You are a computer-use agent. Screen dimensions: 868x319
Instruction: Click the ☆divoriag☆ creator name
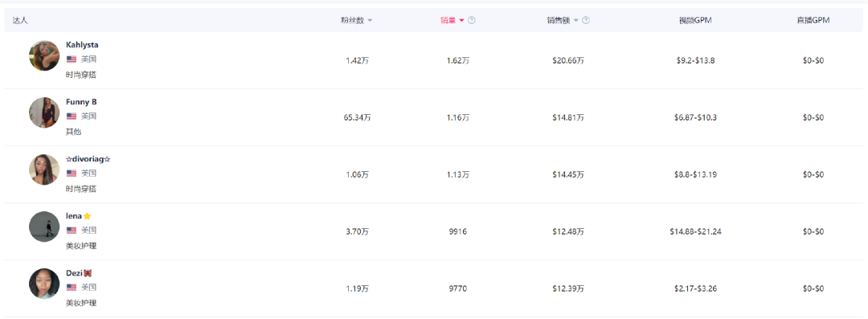(88, 159)
